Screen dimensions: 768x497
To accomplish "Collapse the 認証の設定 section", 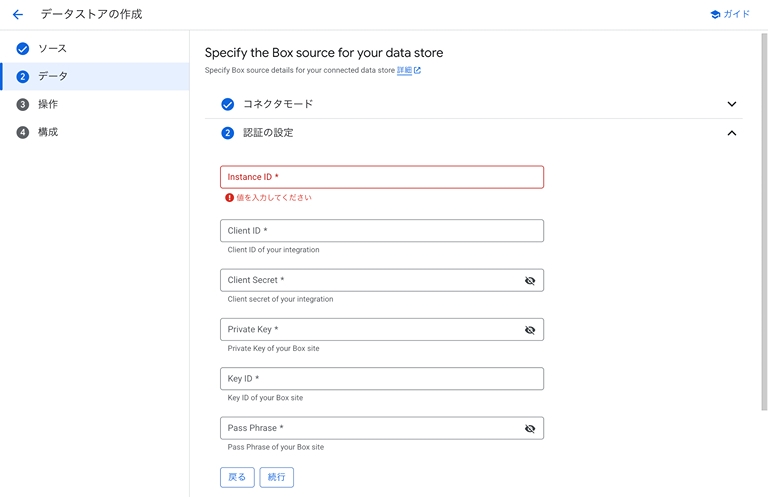I will click(x=731, y=133).
